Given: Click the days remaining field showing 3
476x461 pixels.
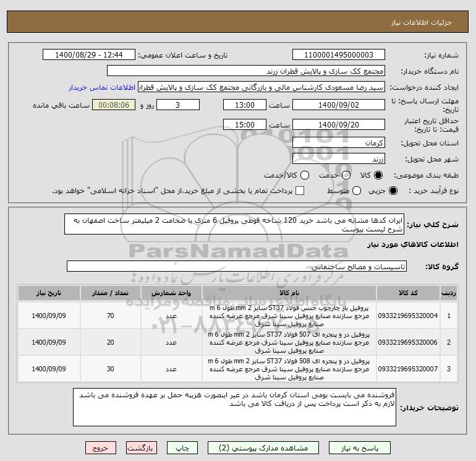Looking at the screenshot, I should point(178,105).
